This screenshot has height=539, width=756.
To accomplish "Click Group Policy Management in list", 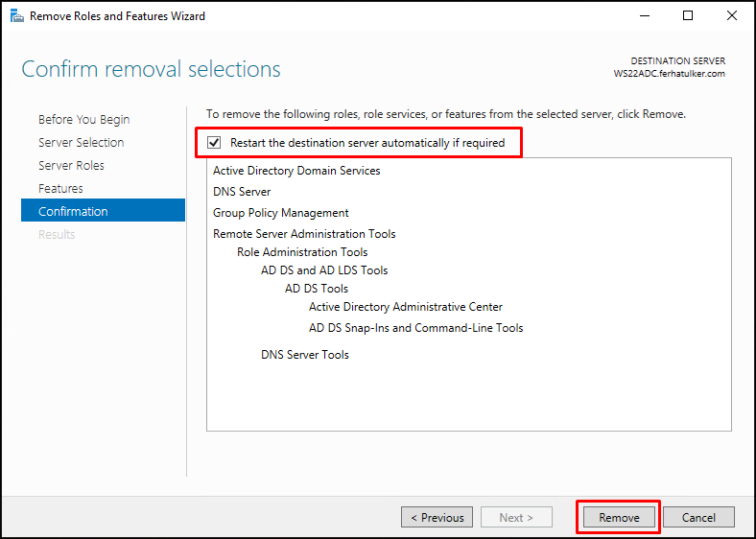I will point(280,213).
